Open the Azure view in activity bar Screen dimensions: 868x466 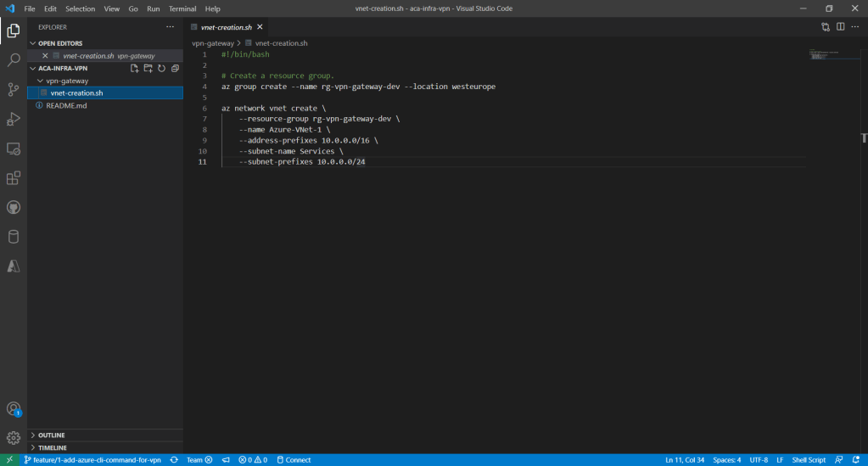pyautogui.click(x=14, y=267)
